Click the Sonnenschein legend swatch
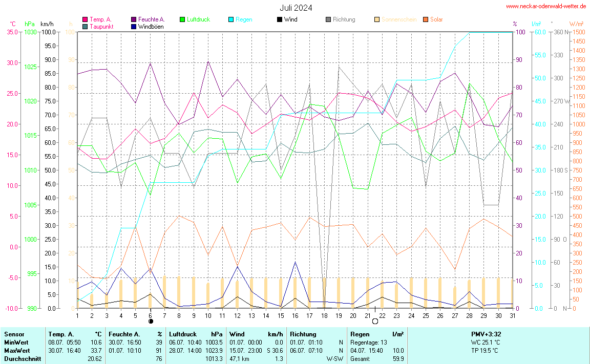Image resolution: width=590 pixels, height=364 pixels. (376, 19)
